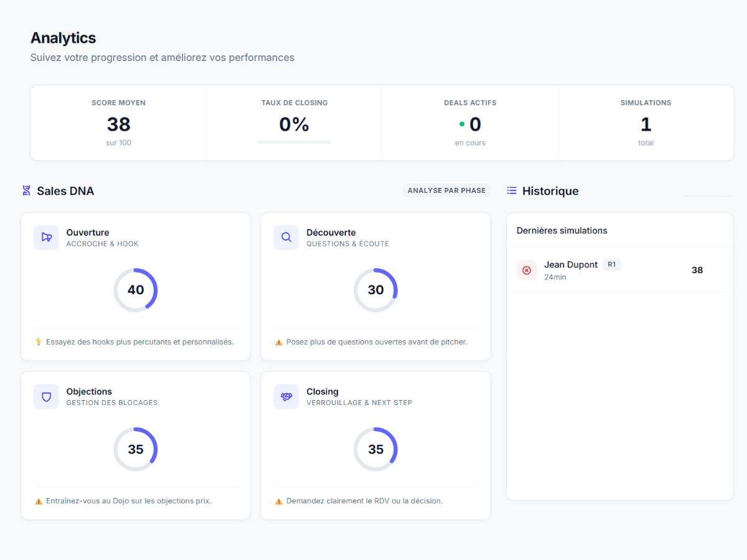Click the warning triangle on the Objections card

pos(39,500)
